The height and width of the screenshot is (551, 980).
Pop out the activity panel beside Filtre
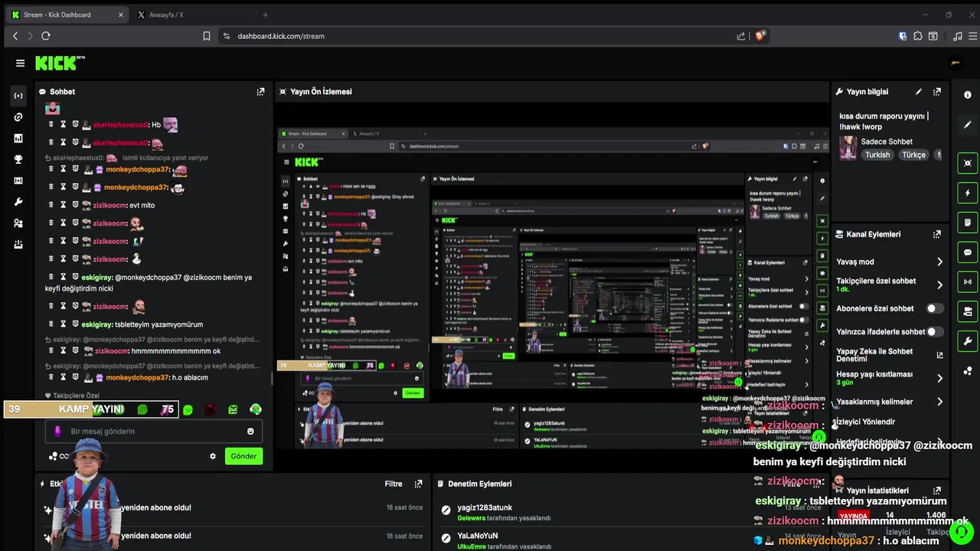pyautogui.click(x=418, y=484)
